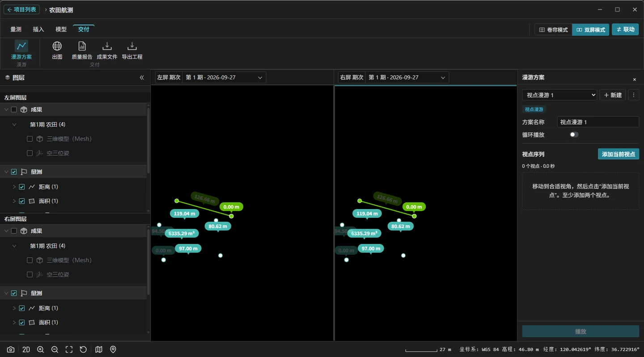Viewport: 644px width, 357px height.
Task: Collapse 第1期 农田 (4) under 左屏图层
Action: coord(14,125)
